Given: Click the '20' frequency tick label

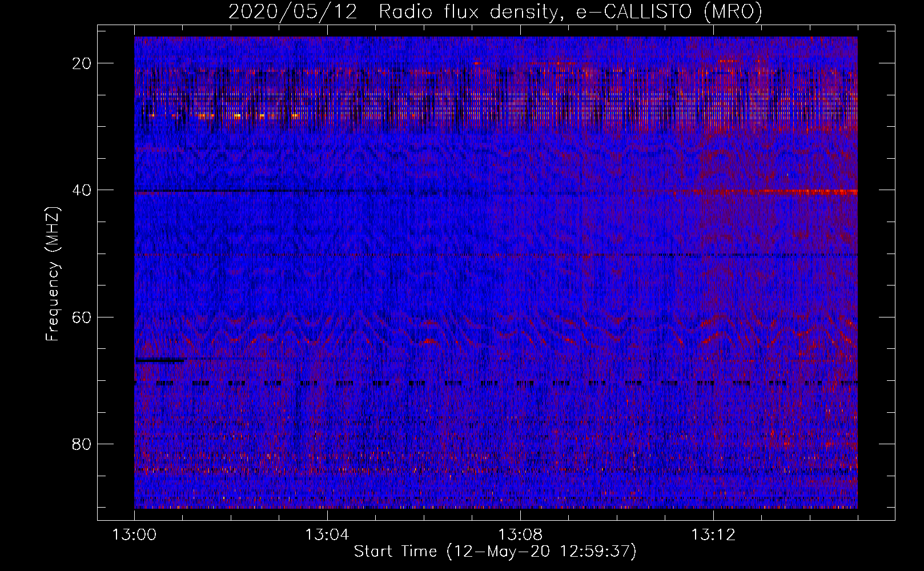Looking at the screenshot, I should pyautogui.click(x=82, y=63).
